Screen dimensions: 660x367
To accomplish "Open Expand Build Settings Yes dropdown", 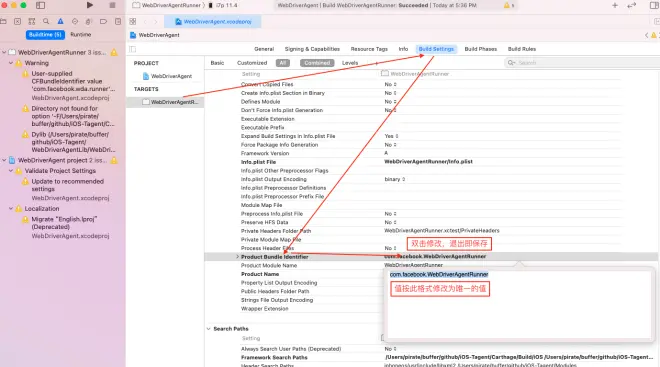I will (391, 136).
